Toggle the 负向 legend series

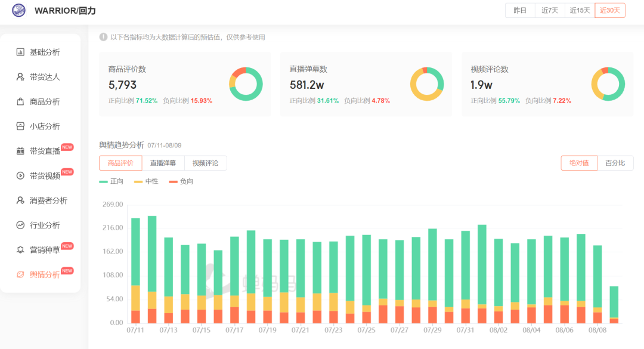181,181
